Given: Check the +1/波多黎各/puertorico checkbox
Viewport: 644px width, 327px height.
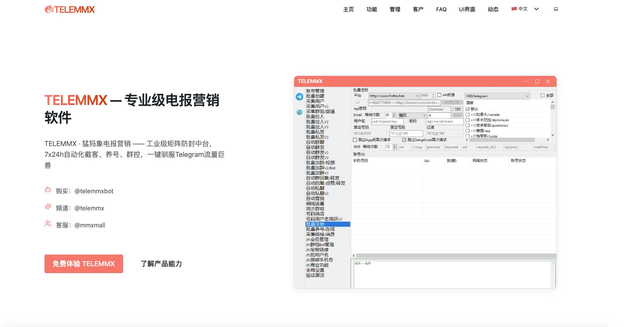Looking at the screenshot, I should coord(468,126).
